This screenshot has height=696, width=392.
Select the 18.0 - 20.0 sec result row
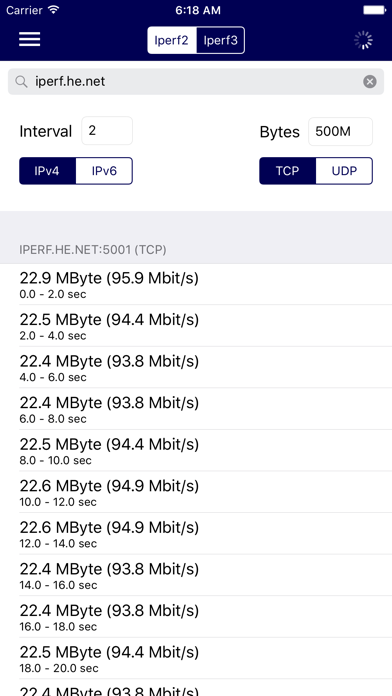click(196, 658)
